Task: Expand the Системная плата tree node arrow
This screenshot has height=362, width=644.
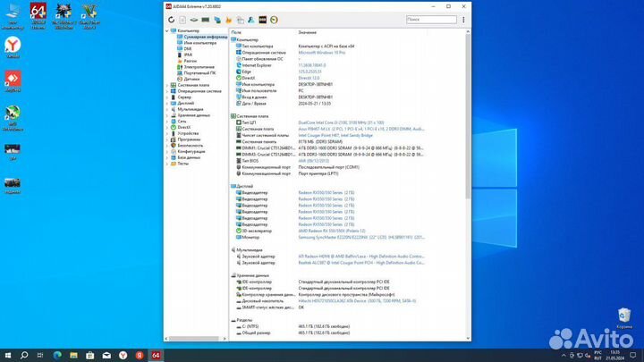Action: pos(167,85)
